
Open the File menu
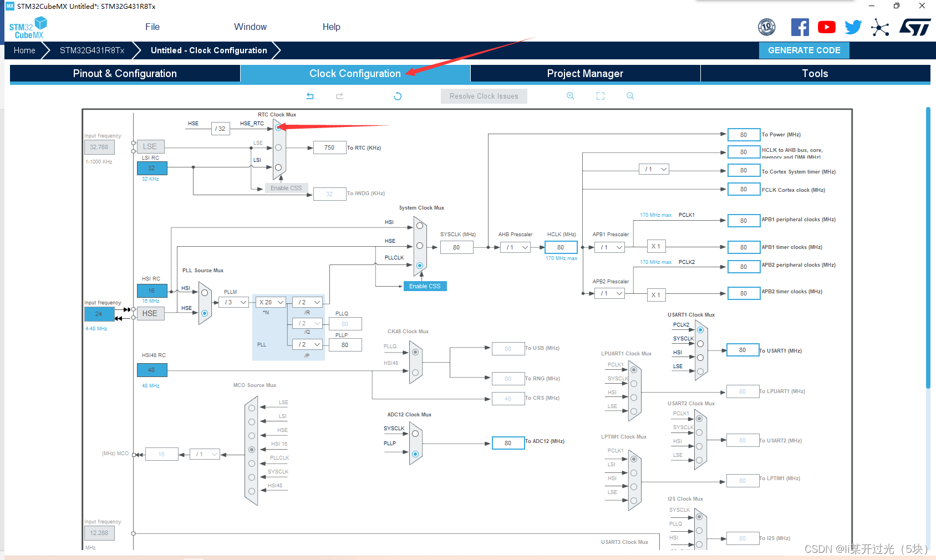(x=152, y=27)
